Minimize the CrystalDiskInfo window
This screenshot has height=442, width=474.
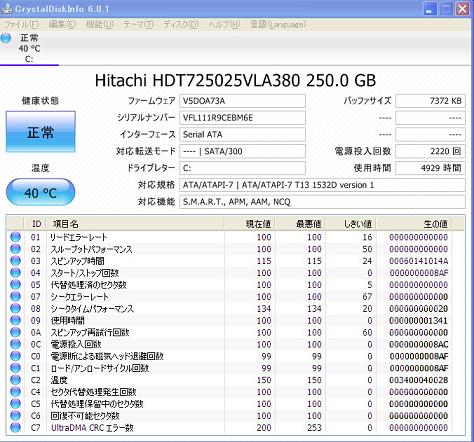(430, 9)
